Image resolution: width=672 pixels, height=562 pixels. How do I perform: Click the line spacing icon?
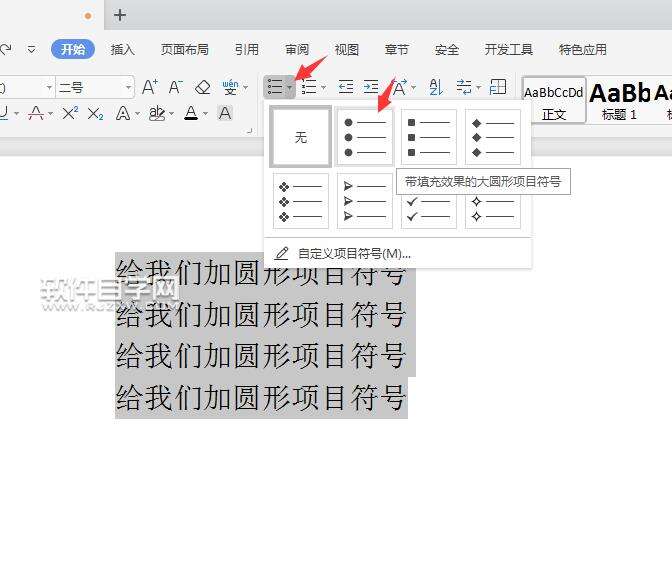[464, 87]
